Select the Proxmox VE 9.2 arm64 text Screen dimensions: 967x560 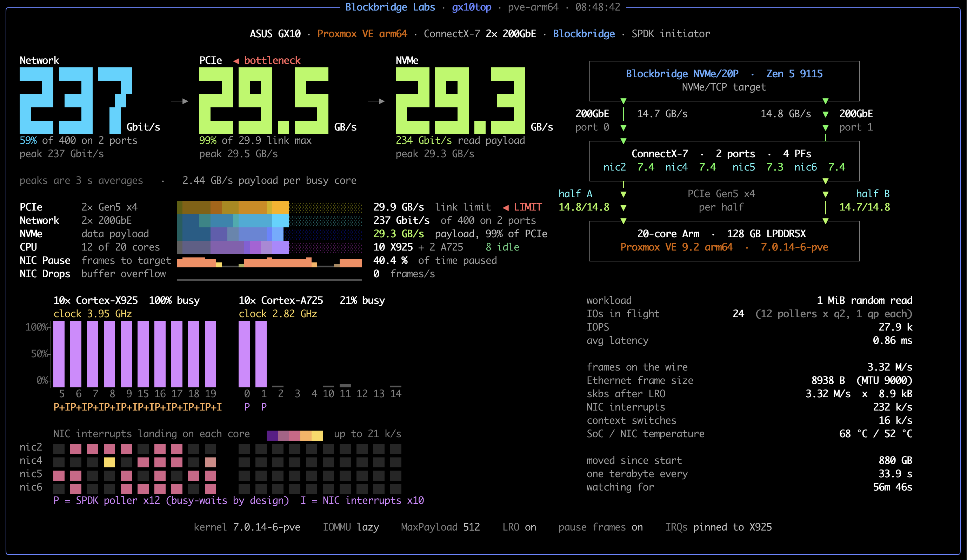676,247
